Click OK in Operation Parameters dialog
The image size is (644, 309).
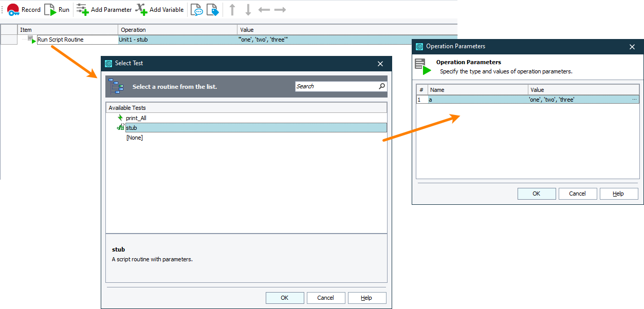537,194
